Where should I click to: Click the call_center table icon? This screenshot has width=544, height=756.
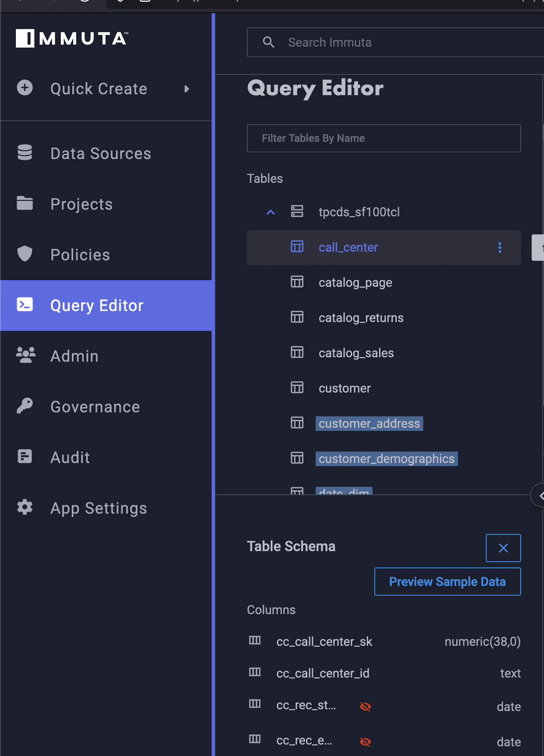297,247
